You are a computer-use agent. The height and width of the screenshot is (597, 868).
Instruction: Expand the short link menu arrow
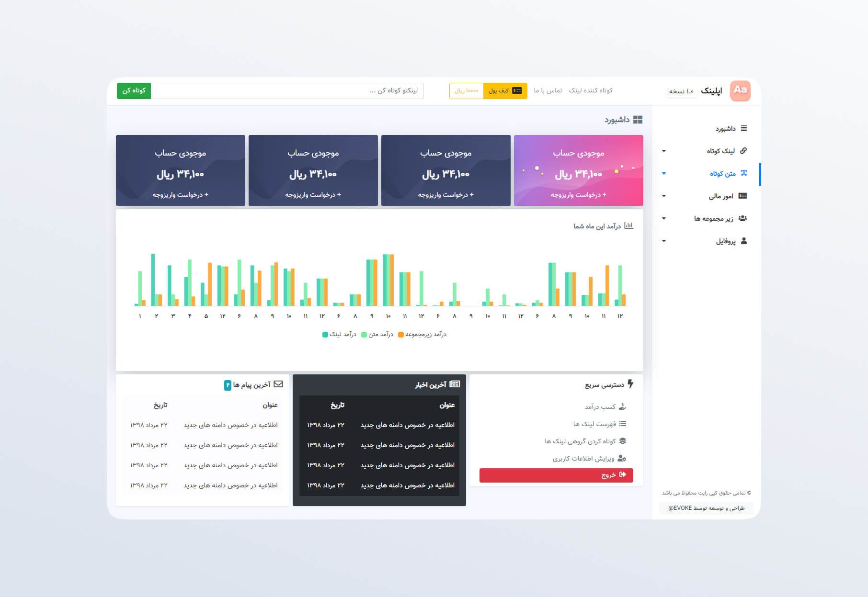664,151
